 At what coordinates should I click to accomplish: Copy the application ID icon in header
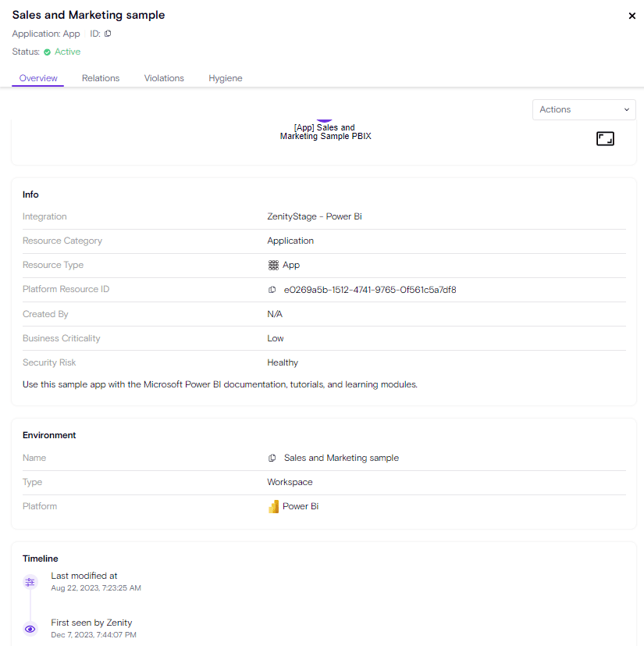tap(108, 34)
